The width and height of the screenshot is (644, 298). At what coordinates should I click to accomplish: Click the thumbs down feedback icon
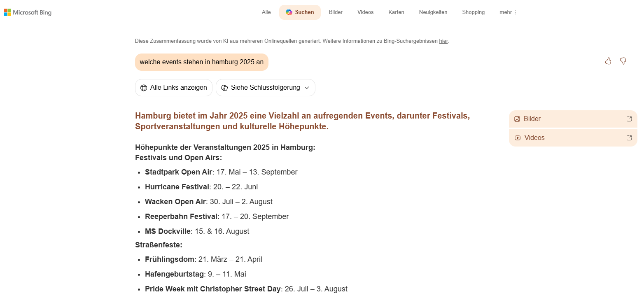623,61
